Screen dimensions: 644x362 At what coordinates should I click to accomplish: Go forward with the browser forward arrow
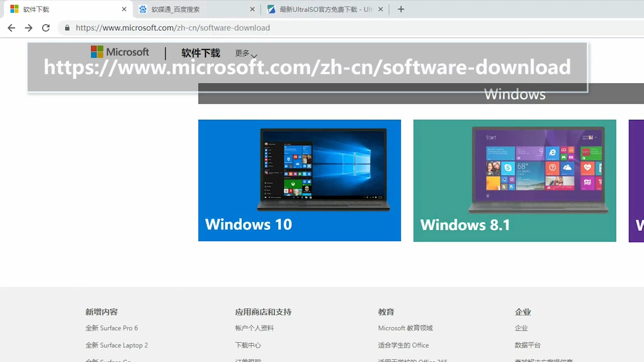tap(29, 28)
